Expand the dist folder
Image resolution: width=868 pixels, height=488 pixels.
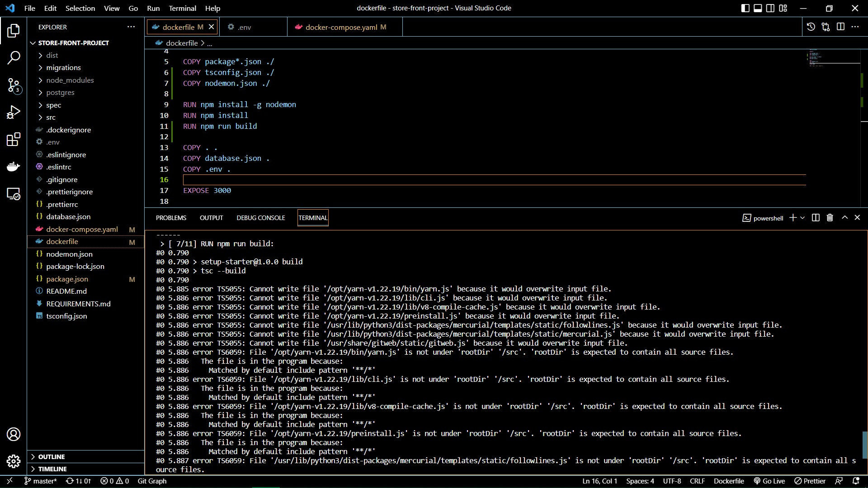[x=52, y=55]
